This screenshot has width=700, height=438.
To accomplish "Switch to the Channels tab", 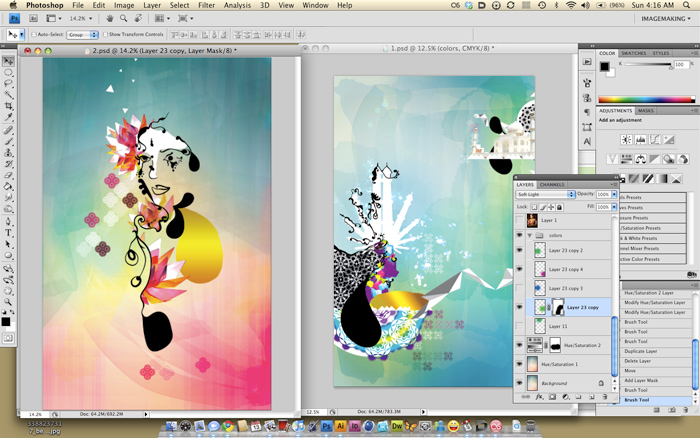I will click(x=552, y=184).
